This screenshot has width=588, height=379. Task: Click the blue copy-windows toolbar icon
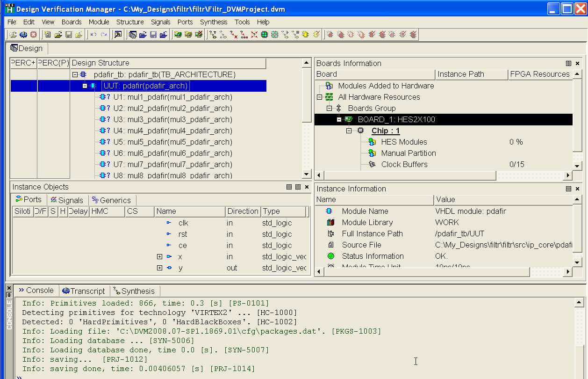pos(133,35)
